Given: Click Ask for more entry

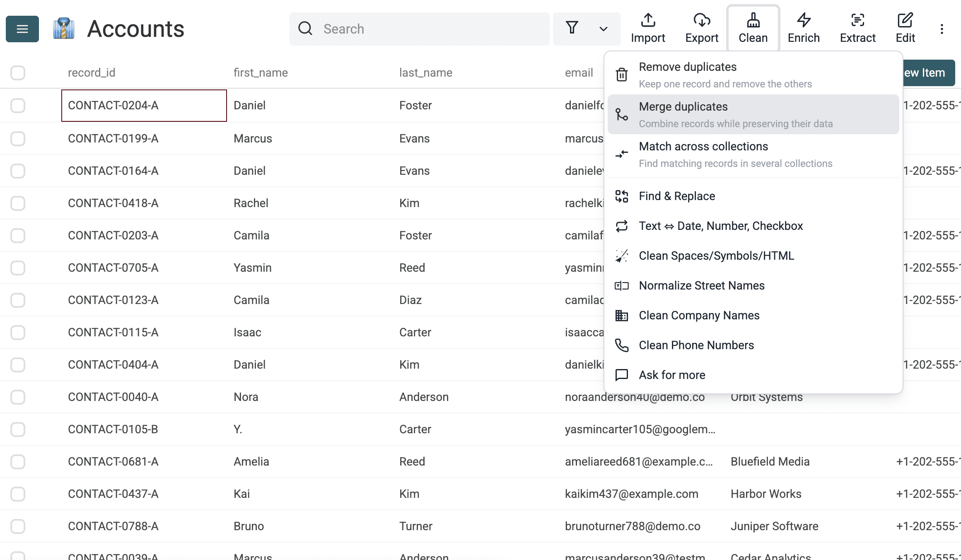Looking at the screenshot, I should pos(753,375).
